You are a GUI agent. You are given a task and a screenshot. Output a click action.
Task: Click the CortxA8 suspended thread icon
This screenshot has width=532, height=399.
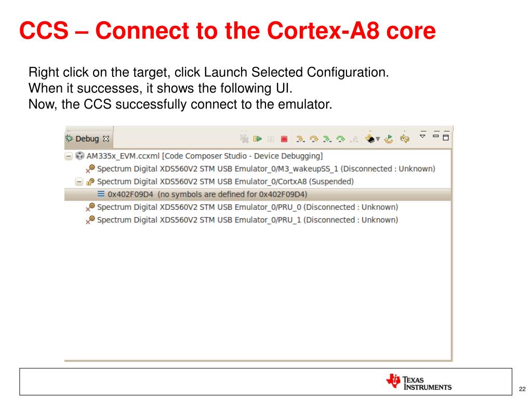point(90,182)
